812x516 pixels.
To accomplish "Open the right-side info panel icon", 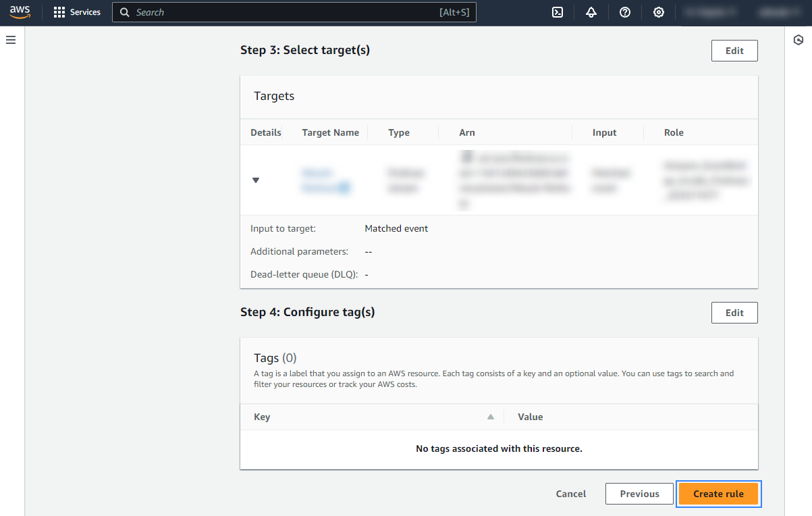I will coord(799,41).
